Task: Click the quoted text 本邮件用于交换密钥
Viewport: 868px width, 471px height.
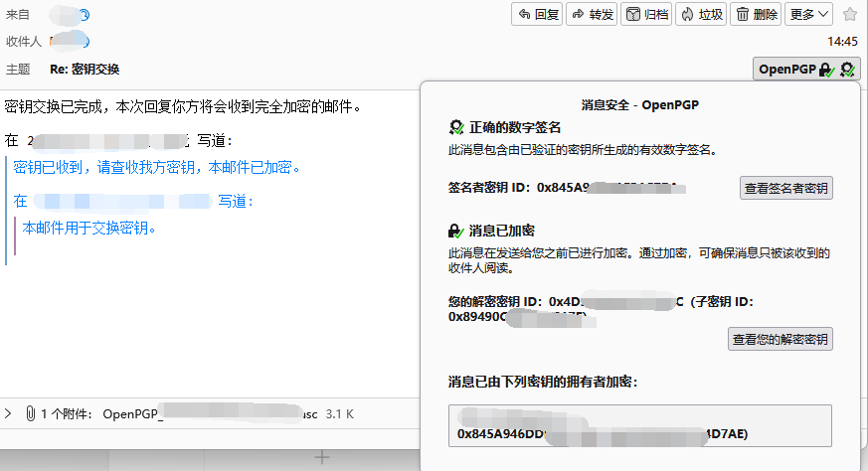Action: coord(90,228)
